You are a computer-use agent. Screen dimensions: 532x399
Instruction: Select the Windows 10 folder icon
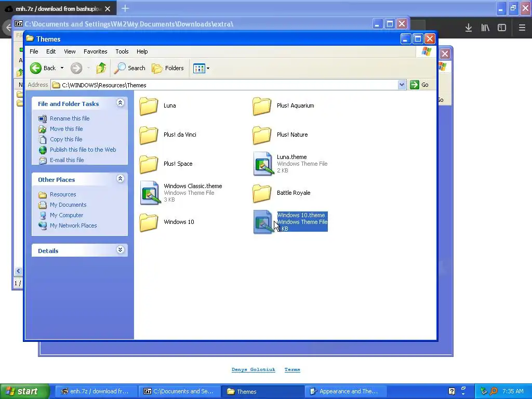[149, 222]
